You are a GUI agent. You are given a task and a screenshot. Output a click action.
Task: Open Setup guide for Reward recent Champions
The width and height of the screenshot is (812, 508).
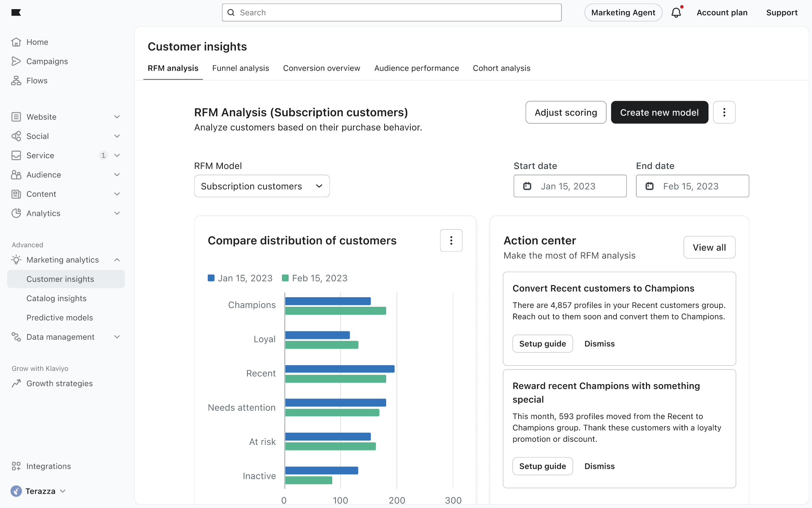542,466
